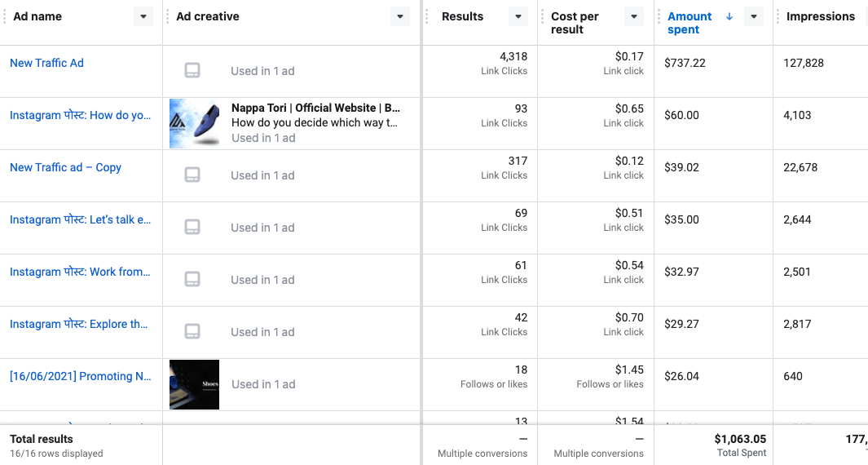Open the Results column dropdown
The height and width of the screenshot is (465, 868).
point(518,16)
